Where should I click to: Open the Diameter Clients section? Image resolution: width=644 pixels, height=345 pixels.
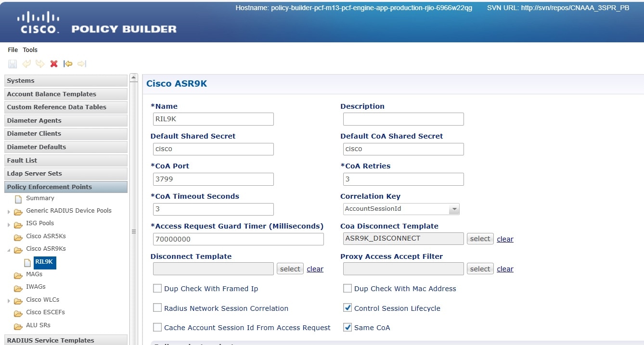(x=66, y=134)
